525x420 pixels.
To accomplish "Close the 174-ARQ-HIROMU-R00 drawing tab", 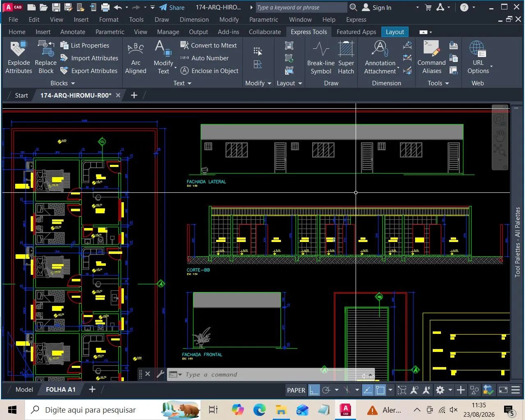I will pos(118,95).
